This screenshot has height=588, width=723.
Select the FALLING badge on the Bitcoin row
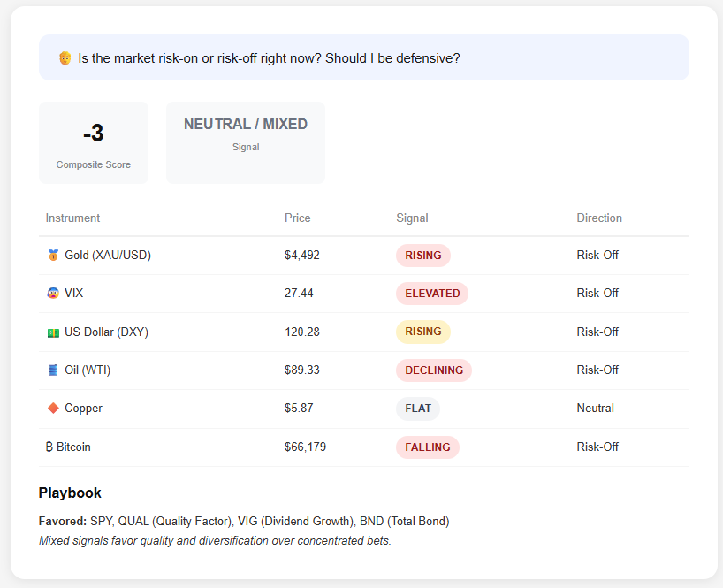click(x=428, y=447)
